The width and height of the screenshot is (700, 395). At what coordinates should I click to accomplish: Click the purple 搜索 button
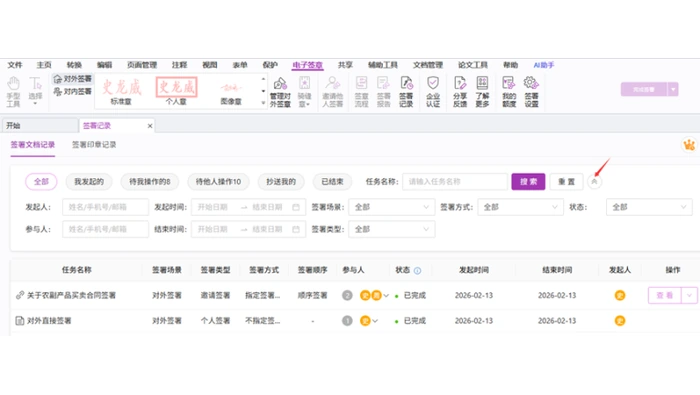[528, 182]
